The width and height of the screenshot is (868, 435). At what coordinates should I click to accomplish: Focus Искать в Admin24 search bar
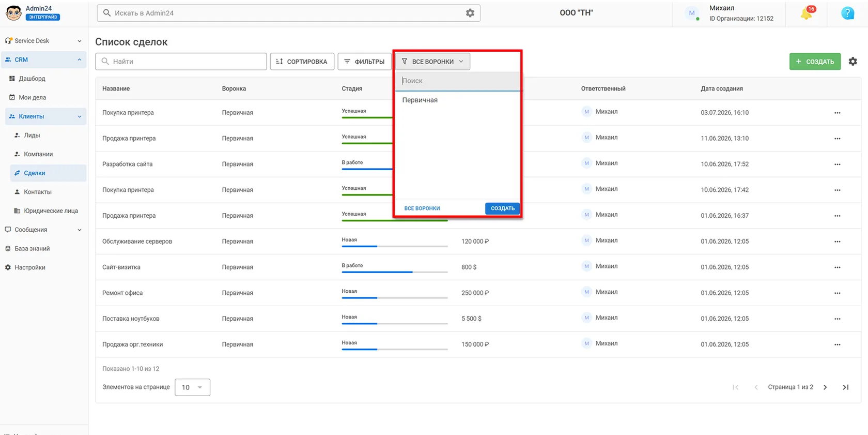tap(288, 13)
